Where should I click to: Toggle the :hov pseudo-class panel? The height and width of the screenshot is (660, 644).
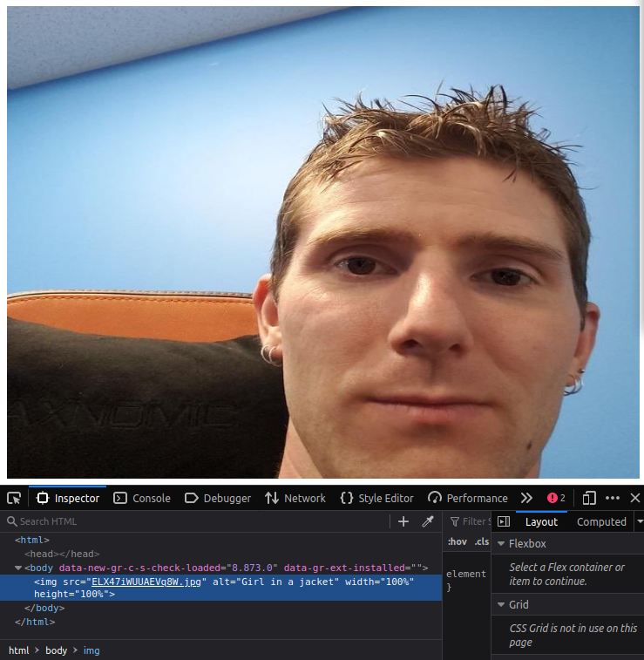click(458, 541)
